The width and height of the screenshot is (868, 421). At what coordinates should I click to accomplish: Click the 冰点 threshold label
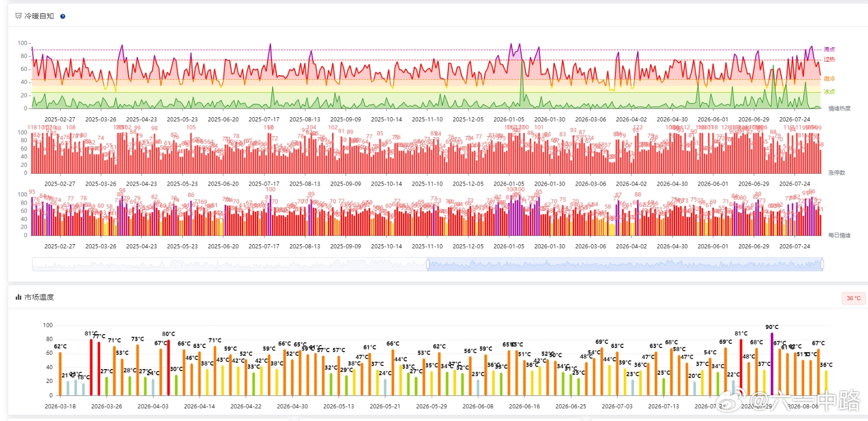coord(829,91)
